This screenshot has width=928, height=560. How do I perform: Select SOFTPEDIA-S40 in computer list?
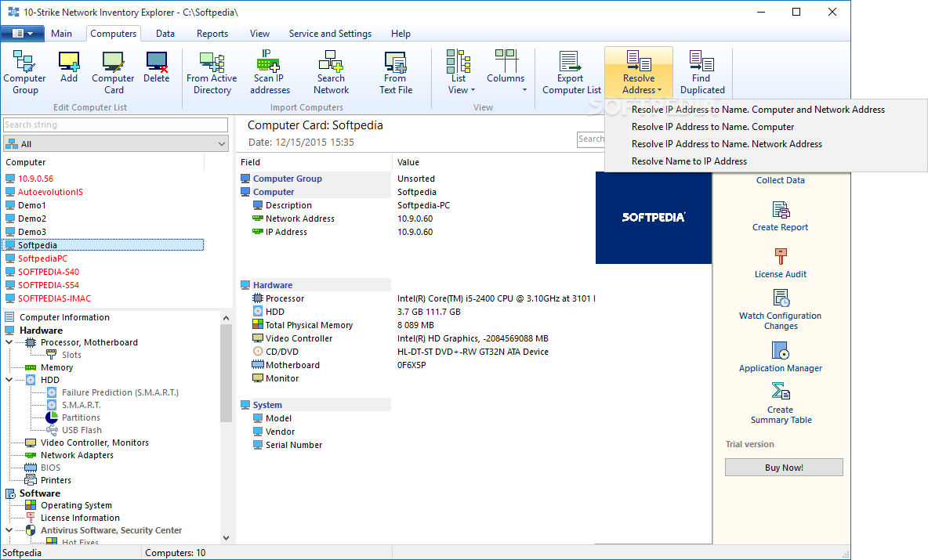click(x=49, y=272)
